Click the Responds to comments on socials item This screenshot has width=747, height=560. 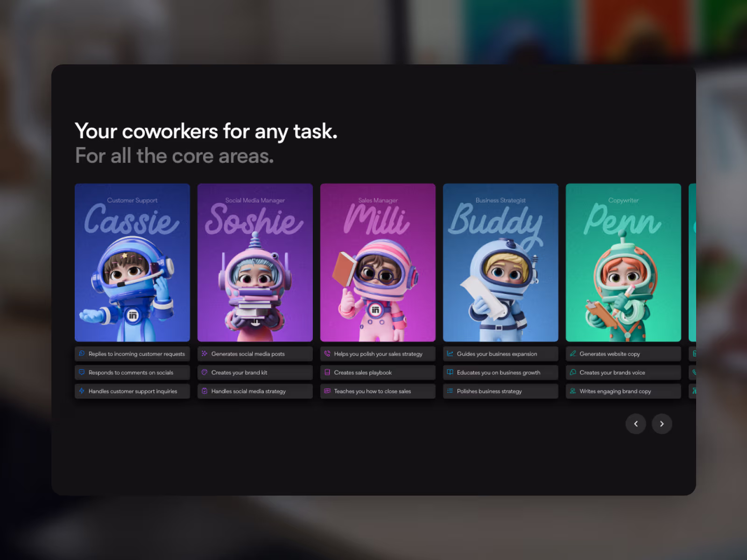pyautogui.click(x=132, y=372)
